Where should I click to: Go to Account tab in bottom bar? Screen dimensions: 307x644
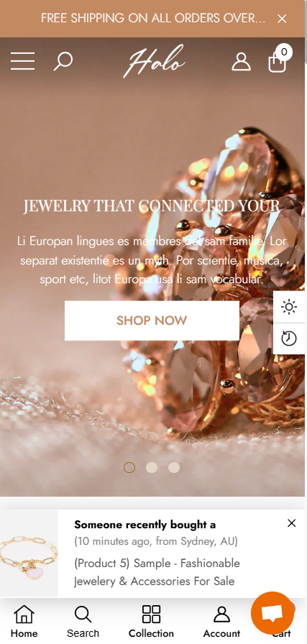(221, 622)
